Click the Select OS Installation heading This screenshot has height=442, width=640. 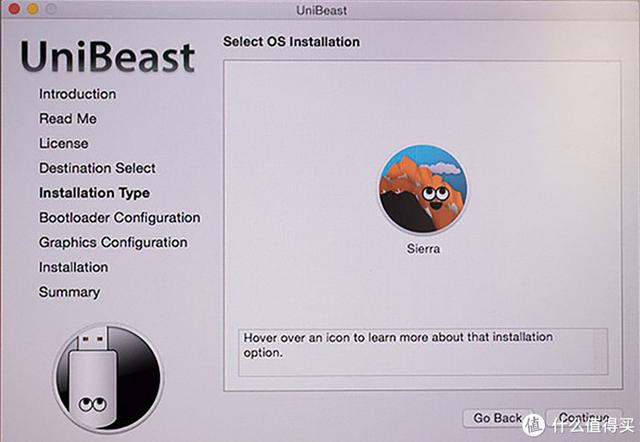coord(291,42)
